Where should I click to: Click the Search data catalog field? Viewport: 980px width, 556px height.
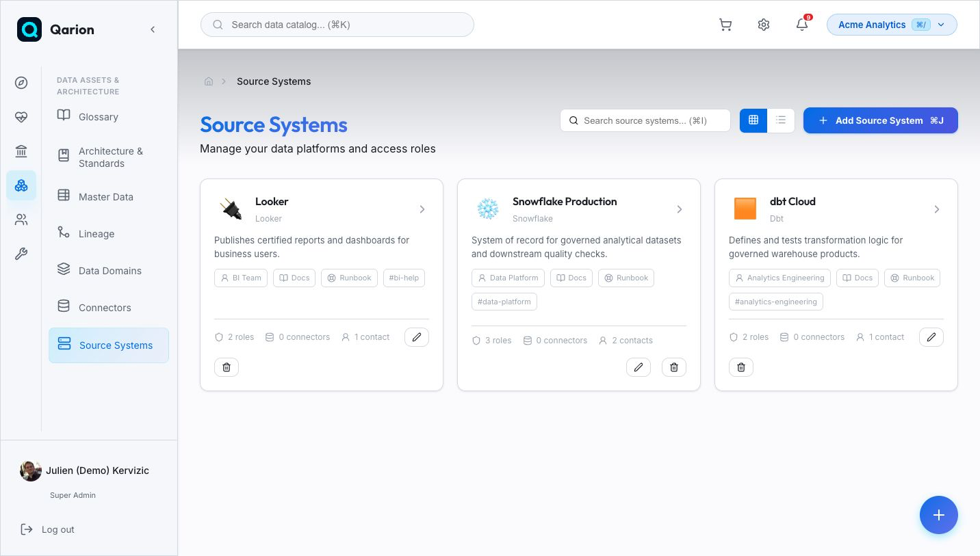[337, 25]
